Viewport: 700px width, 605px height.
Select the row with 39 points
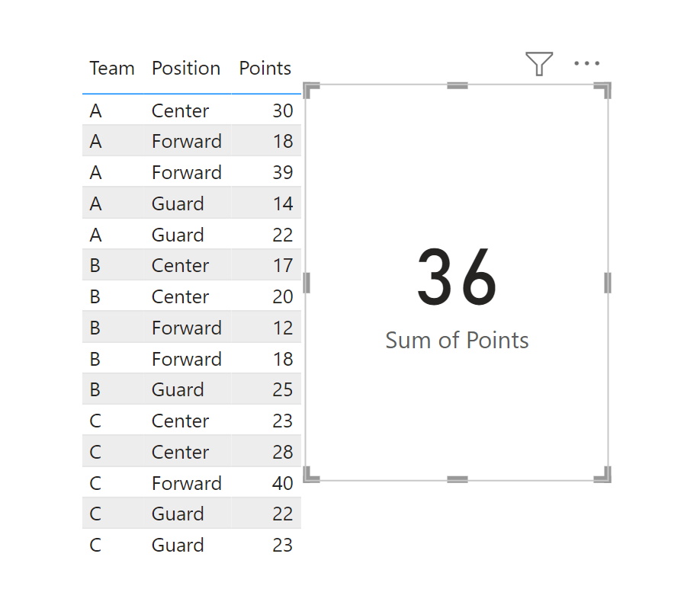191,172
